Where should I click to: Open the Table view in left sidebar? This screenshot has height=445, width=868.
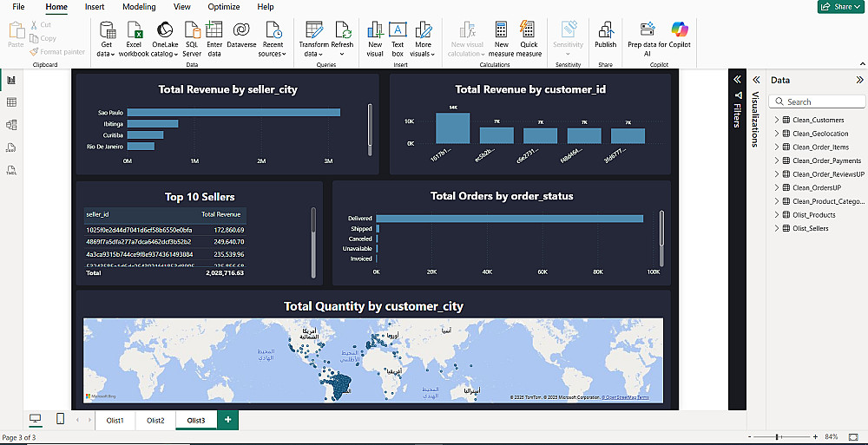tap(12, 102)
